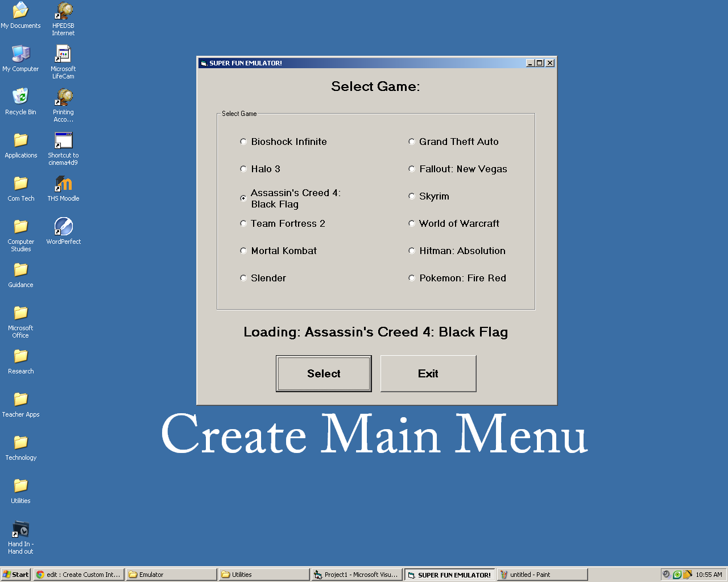The width and height of the screenshot is (728, 582).
Task: Open the Recycle Bin
Action: (x=20, y=98)
